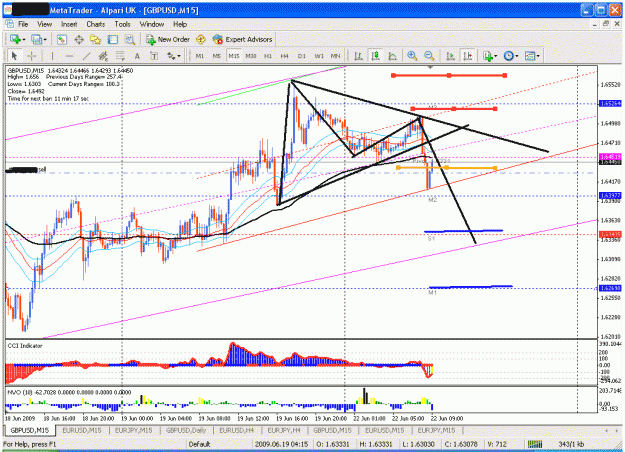Select the vertical line drawing tool
Screen dimensions: 625x452
[52, 56]
